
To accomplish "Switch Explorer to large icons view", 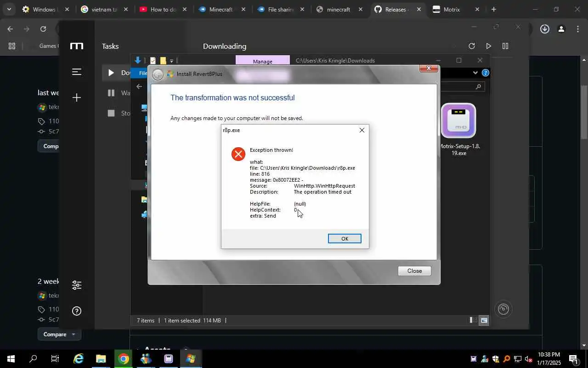I will [x=484, y=320].
